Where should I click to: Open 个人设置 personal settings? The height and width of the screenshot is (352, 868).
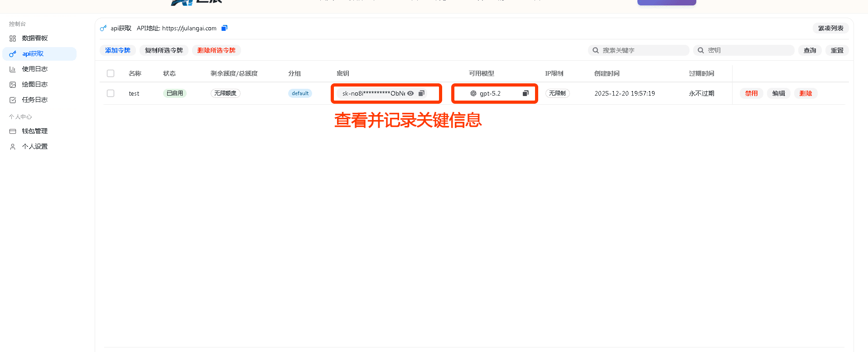point(34,146)
